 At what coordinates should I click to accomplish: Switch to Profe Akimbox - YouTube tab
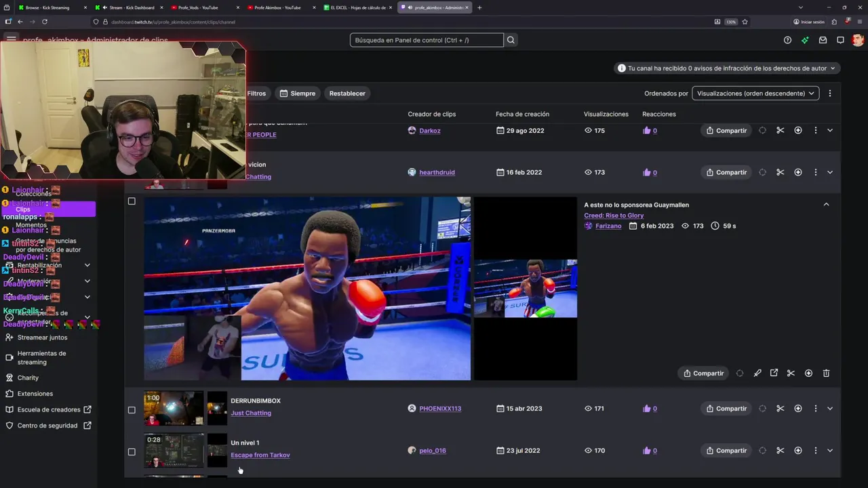click(281, 7)
